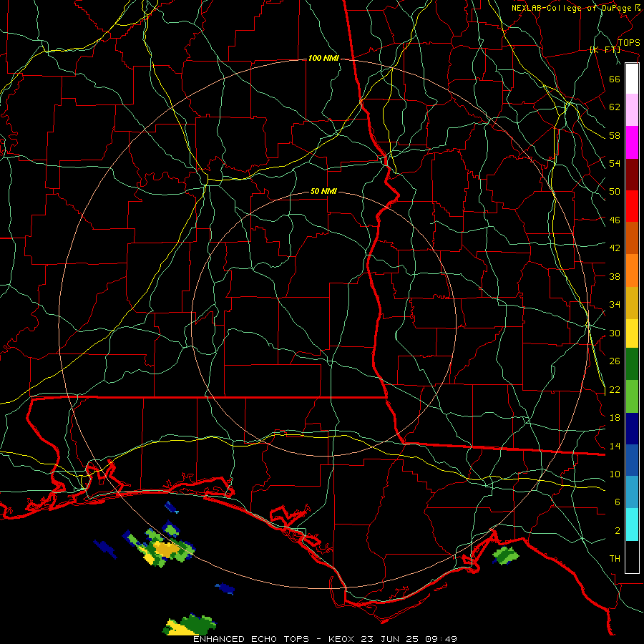Click the yellow and green echo at the bottom edge
This screenshot has width=644, height=644.
pos(190,625)
